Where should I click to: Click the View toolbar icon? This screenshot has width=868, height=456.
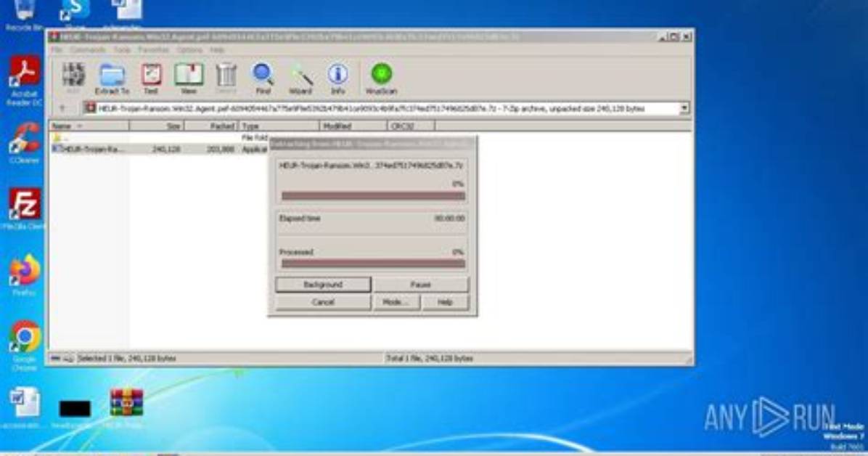coord(189,78)
